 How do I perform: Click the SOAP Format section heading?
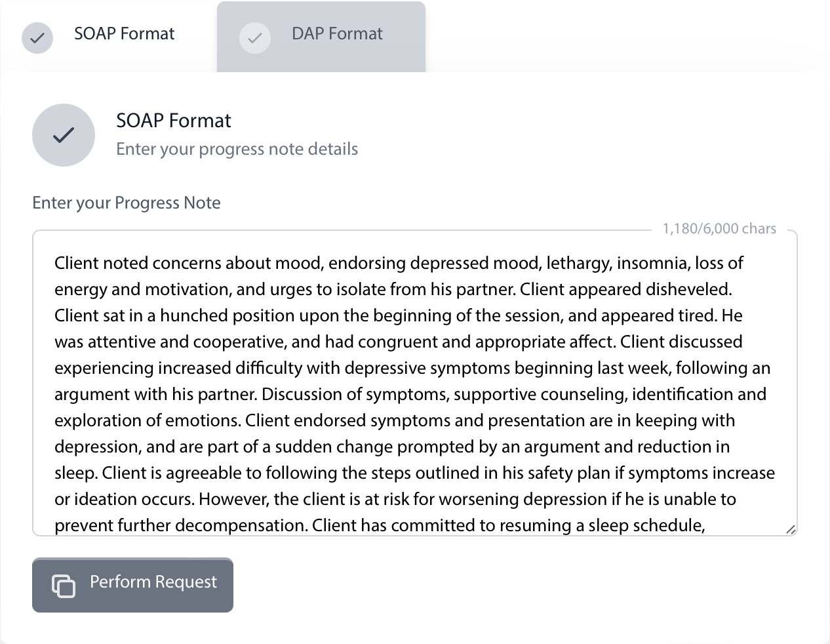(174, 121)
